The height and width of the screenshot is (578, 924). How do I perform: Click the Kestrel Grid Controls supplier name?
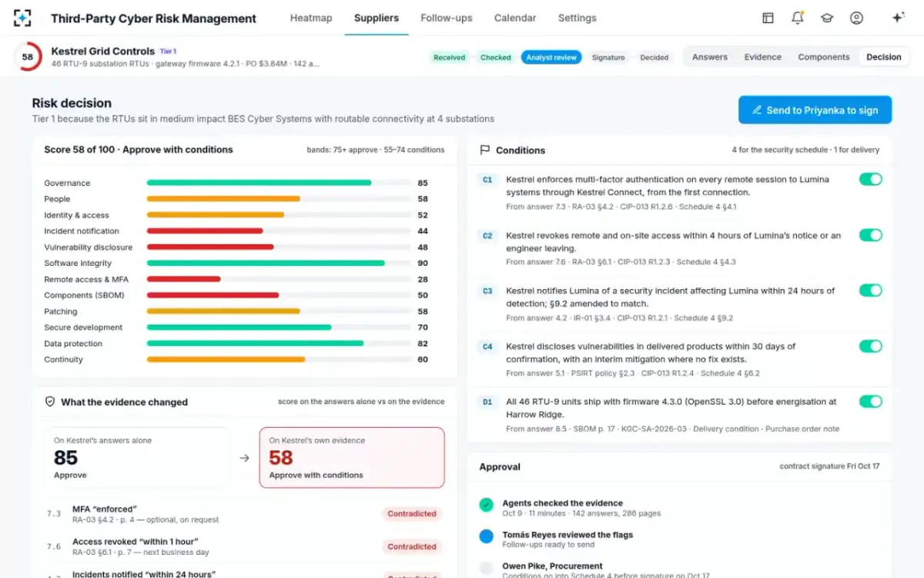(103, 51)
